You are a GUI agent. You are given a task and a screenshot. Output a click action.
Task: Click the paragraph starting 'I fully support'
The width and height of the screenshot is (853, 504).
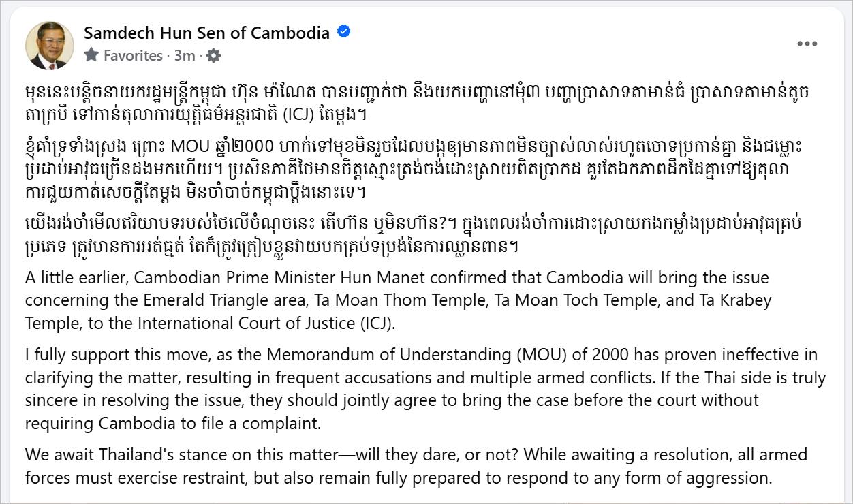pos(425,389)
